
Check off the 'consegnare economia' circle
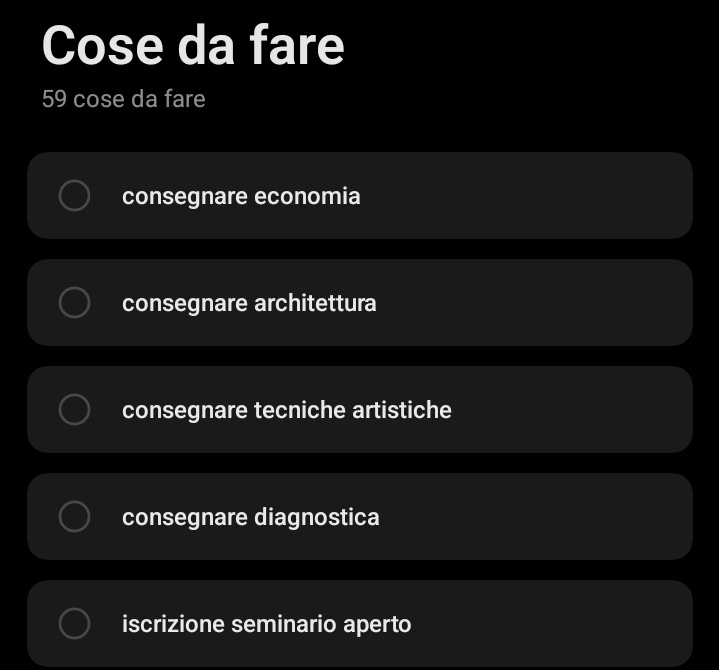74,195
